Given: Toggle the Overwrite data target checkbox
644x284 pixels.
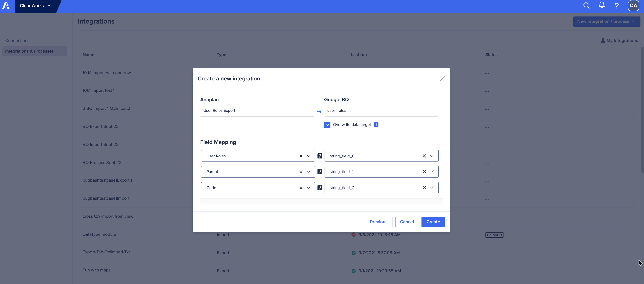Looking at the screenshot, I should pyautogui.click(x=327, y=124).
